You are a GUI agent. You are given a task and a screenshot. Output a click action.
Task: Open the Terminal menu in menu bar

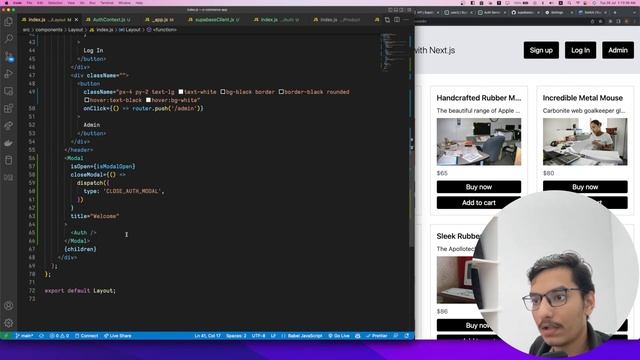coord(107,2)
